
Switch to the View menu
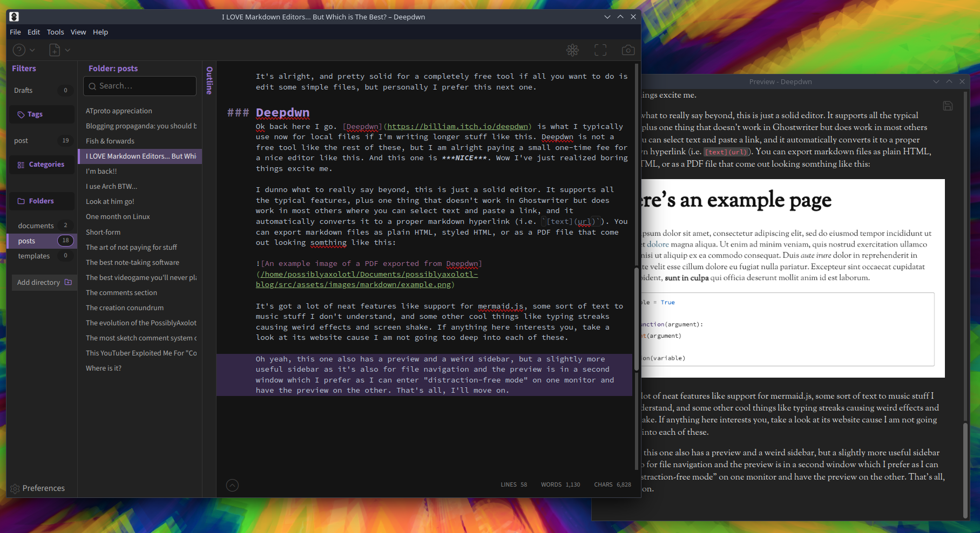point(78,32)
